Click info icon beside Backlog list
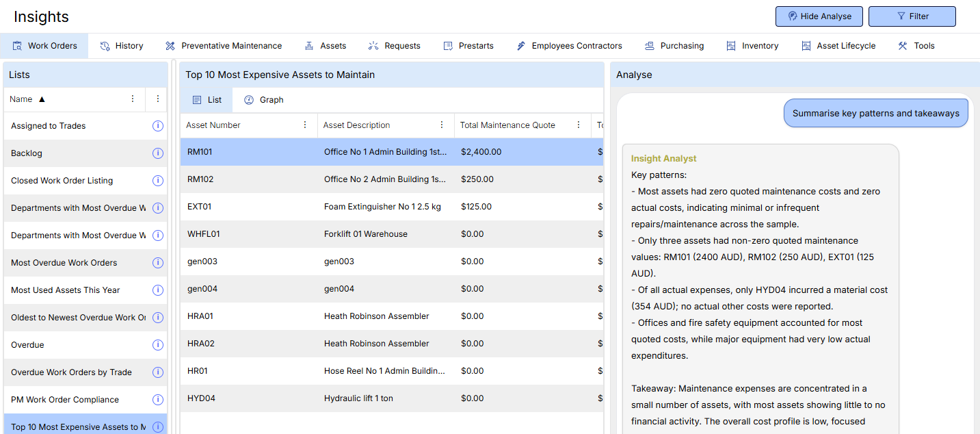This screenshot has height=434, width=980. [x=157, y=153]
